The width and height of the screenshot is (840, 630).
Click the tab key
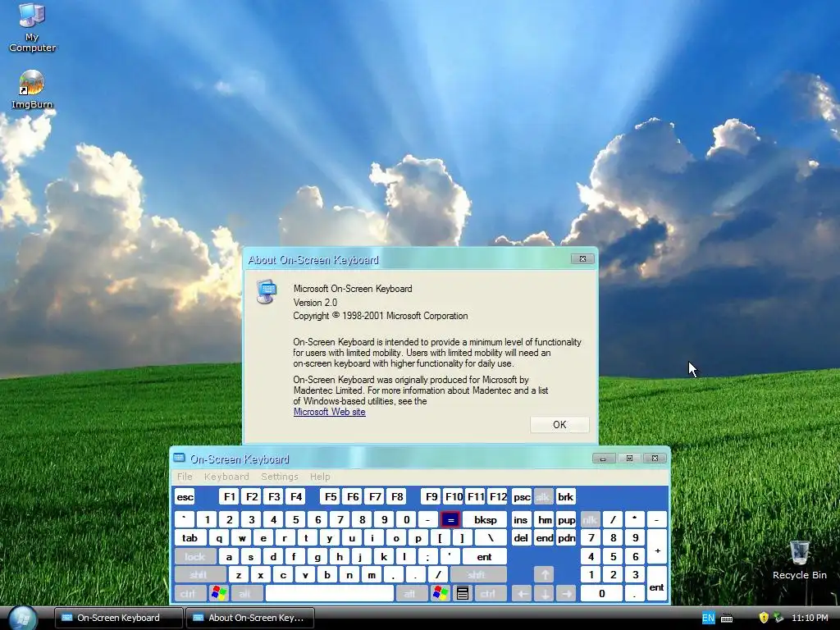point(189,538)
